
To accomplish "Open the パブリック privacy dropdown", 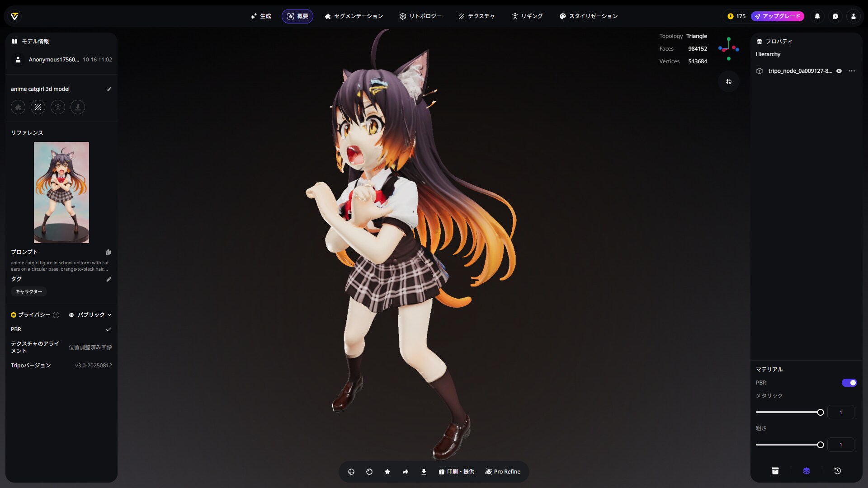I will click(90, 315).
